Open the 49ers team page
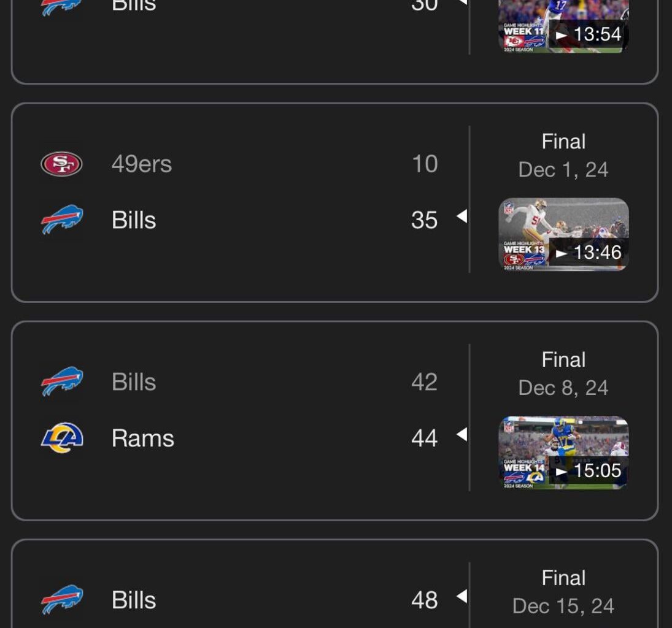This screenshot has width=672, height=628. click(x=142, y=163)
